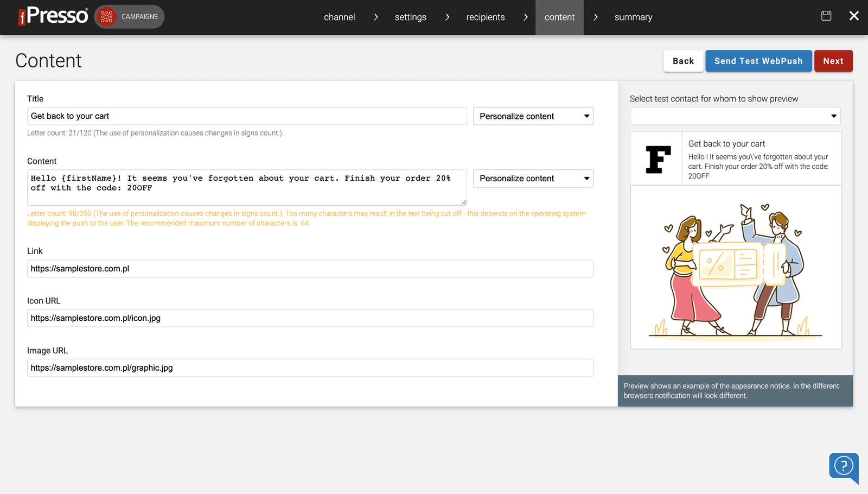Click the F icon in the notification preview
Image resolution: width=868 pixels, height=494 pixels.
(x=656, y=158)
